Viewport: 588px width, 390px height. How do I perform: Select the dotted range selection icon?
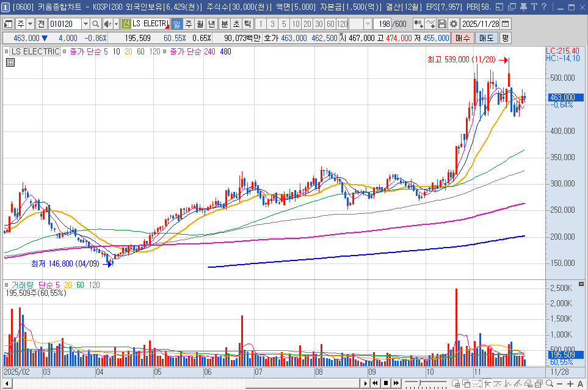click(477, 384)
